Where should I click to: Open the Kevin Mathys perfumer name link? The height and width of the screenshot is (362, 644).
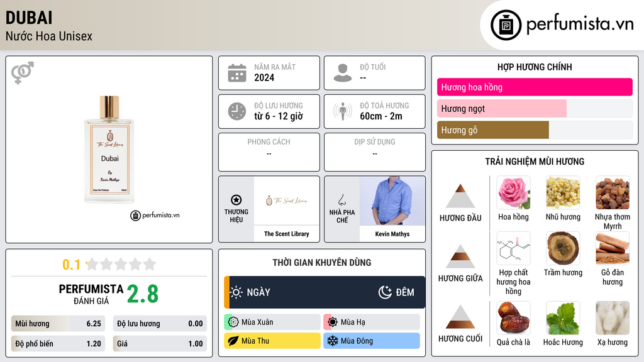point(392,234)
